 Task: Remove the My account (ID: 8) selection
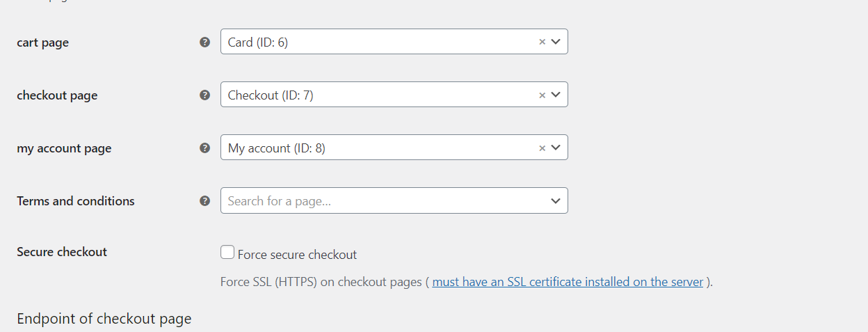point(542,148)
